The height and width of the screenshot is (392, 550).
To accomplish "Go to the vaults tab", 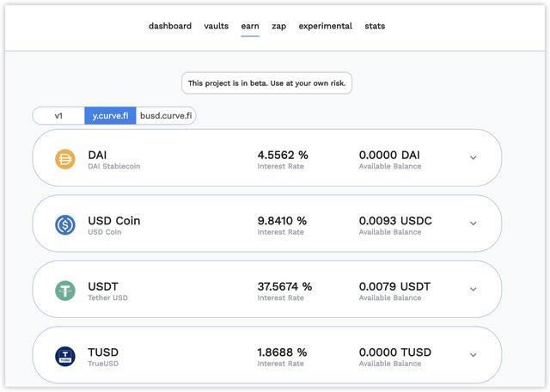I will pos(216,26).
